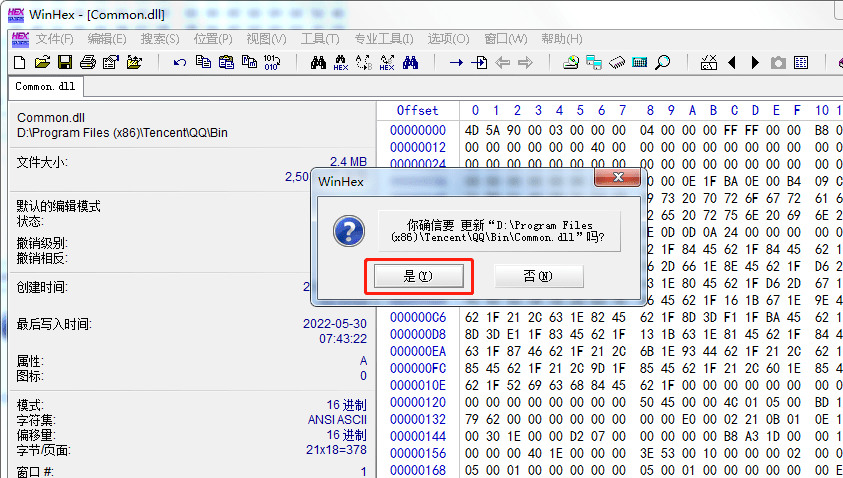Click the Clone Disk icon
The image size is (843, 478).
coord(594,63)
